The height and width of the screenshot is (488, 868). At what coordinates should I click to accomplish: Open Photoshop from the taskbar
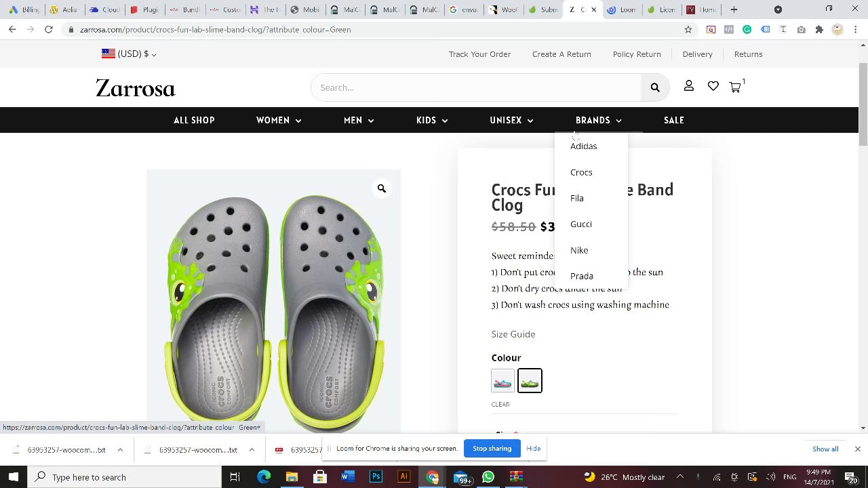coord(376,477)
